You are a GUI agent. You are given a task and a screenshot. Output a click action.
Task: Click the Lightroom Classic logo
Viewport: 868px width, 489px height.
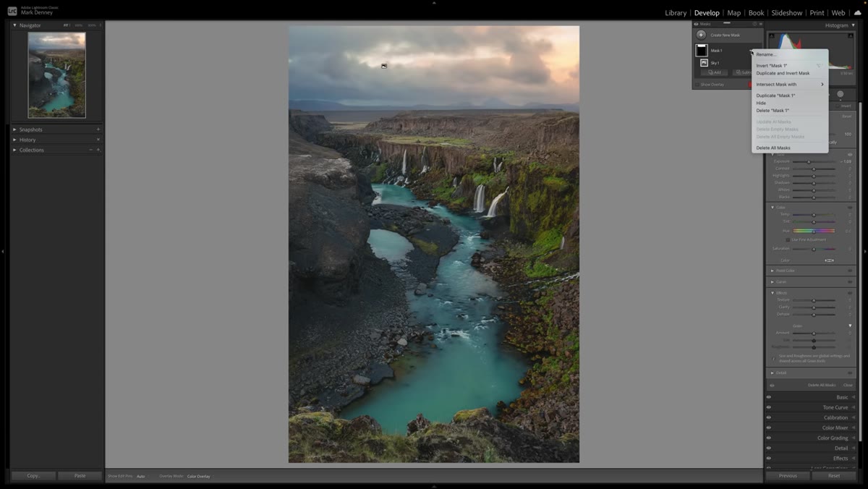pyautogui.click(x=12, y=11)
